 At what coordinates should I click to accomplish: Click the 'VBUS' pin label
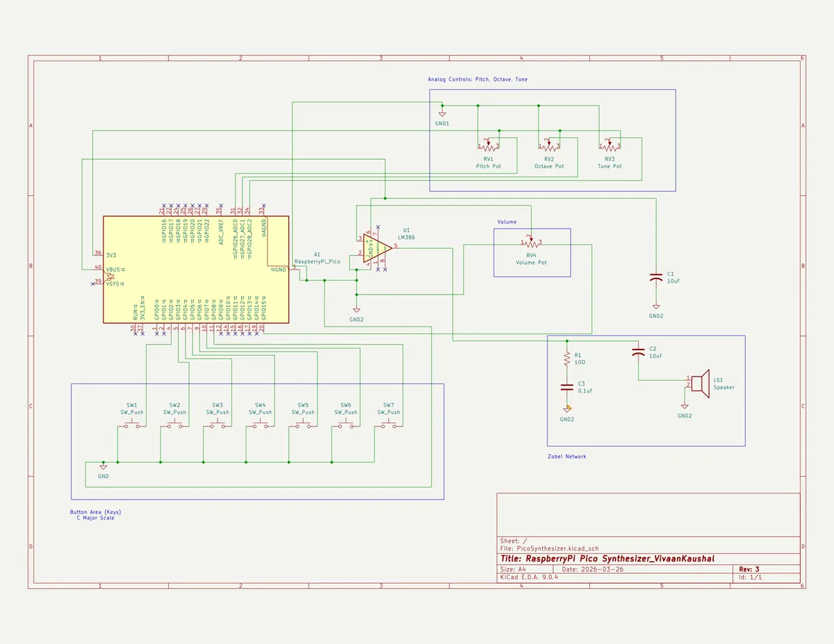tap(114, 269)
